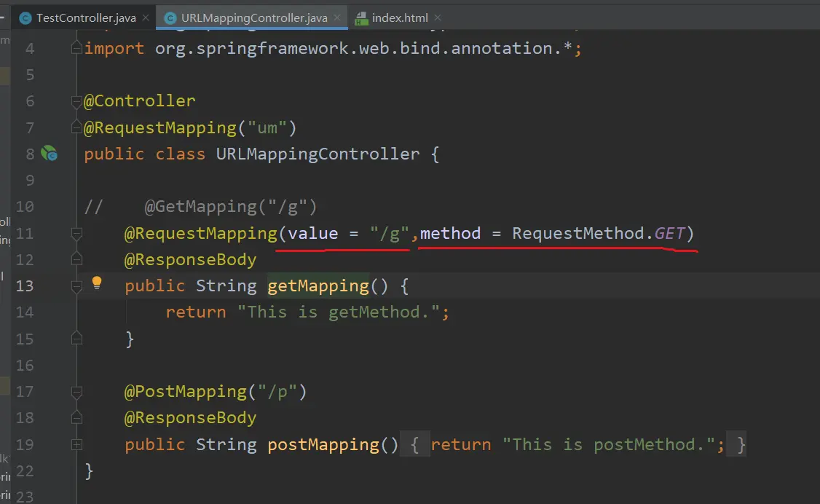Image resolution: width=820 pixels, height=504 pixels.
Task: Click the import statement on line 4
Action: (x=333, y=48)
